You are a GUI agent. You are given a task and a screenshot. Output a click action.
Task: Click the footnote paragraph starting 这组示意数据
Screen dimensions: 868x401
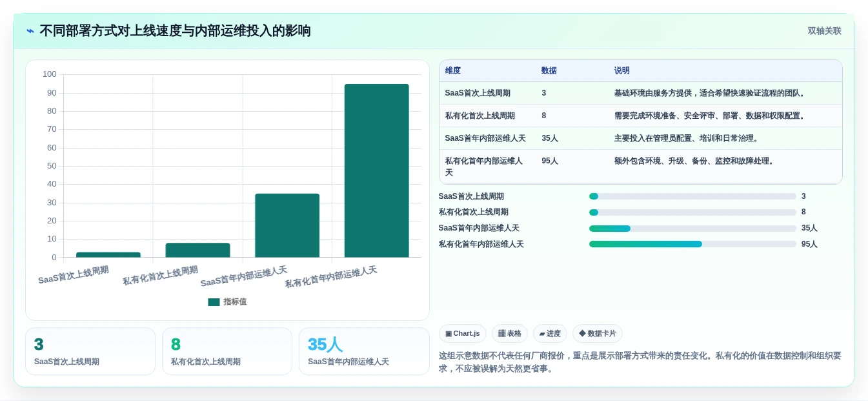pos(640,362)
